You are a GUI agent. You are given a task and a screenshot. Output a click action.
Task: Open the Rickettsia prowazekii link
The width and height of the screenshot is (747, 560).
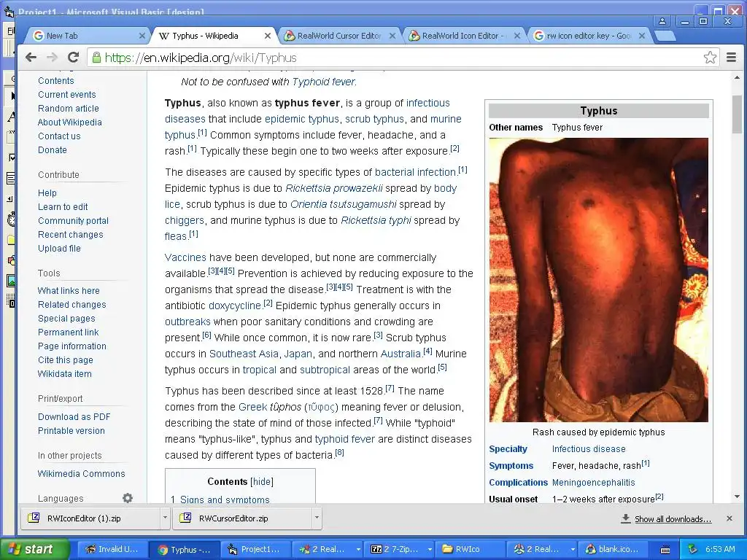click(x=334, y=188)
